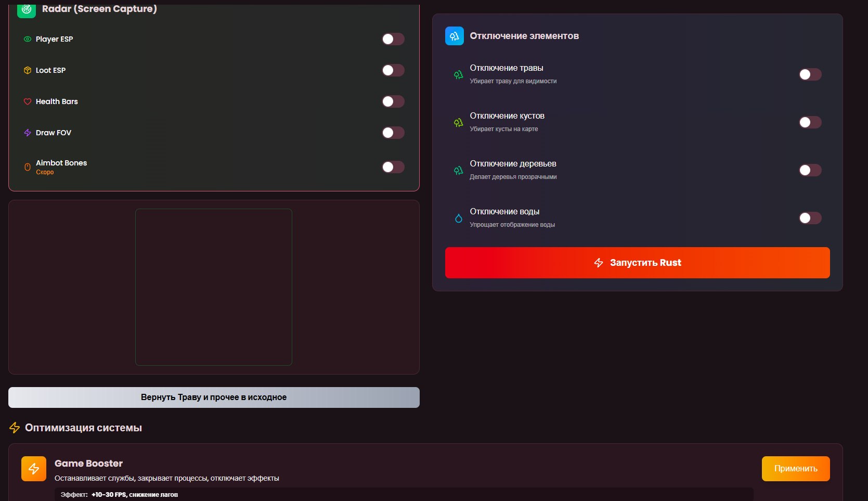868x501 pixels.
Task: Click the Game Booster title
Action: pyautogui.click(x=88, y=464)
